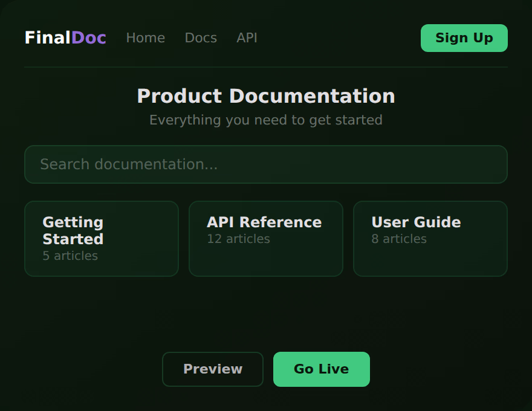Click the "8 articles" text
This screenshot has height=411, width=532.
pyautogui.click(x=399, y=239)
